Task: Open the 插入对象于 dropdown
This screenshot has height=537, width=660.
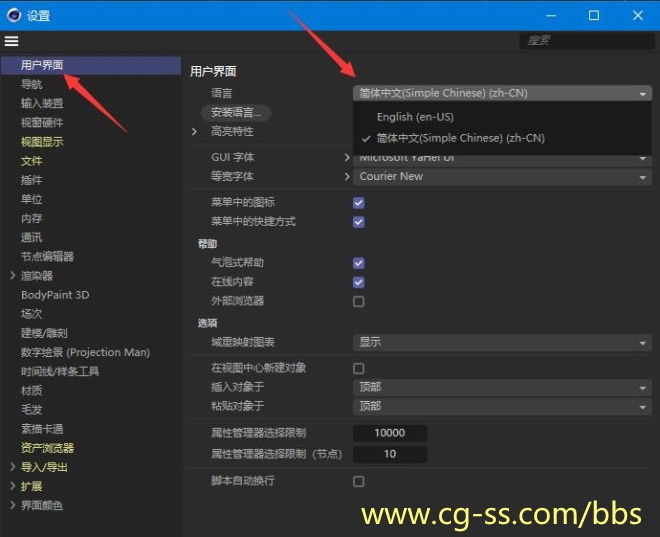Action: click(x=502, y=387)
